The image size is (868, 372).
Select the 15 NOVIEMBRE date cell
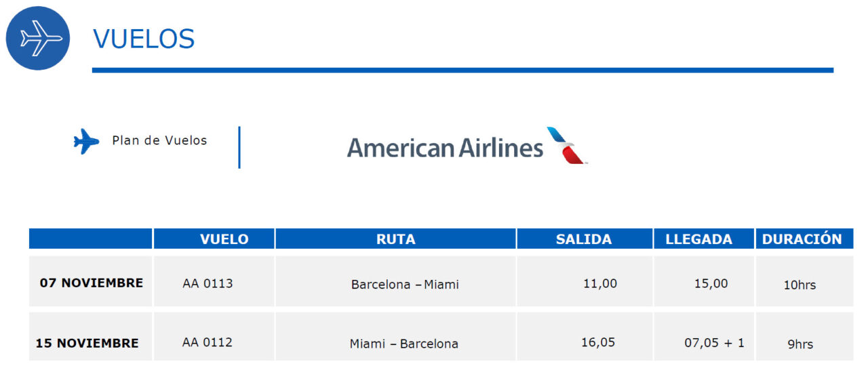[x=87, y=343]
